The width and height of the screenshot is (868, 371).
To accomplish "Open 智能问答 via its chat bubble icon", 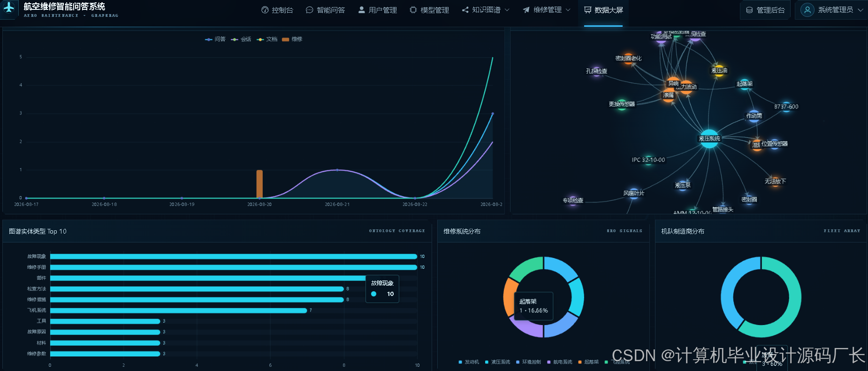I will coord(309,10).
